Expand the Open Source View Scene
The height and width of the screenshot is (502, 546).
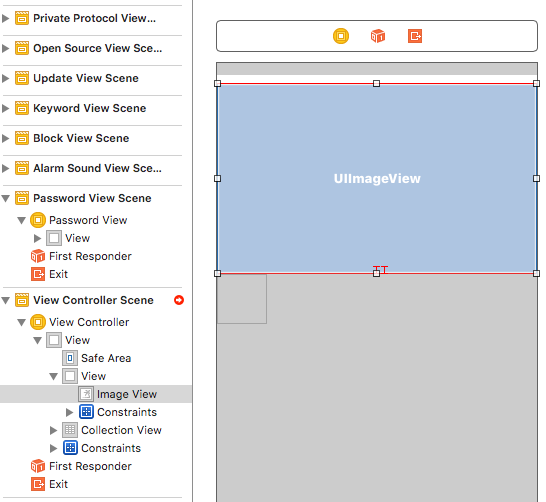pyautogui.click(x=5, y=48)
